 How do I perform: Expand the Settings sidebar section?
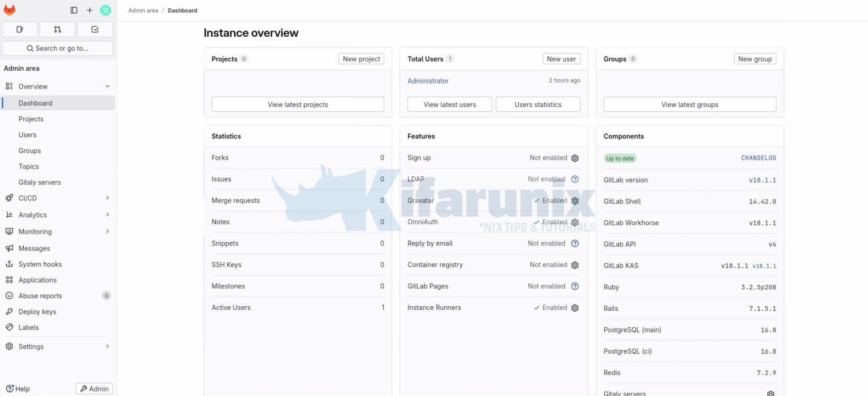pos(107,346)
